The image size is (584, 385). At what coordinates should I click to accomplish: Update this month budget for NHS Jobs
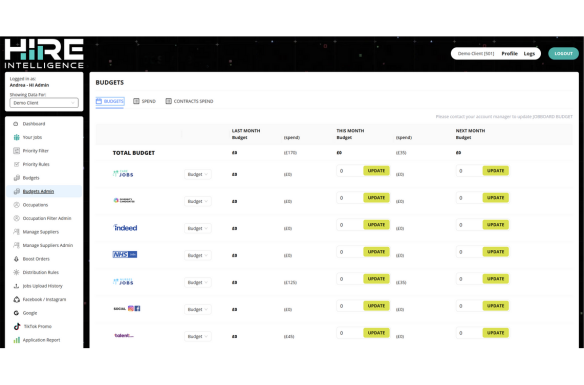376,252
